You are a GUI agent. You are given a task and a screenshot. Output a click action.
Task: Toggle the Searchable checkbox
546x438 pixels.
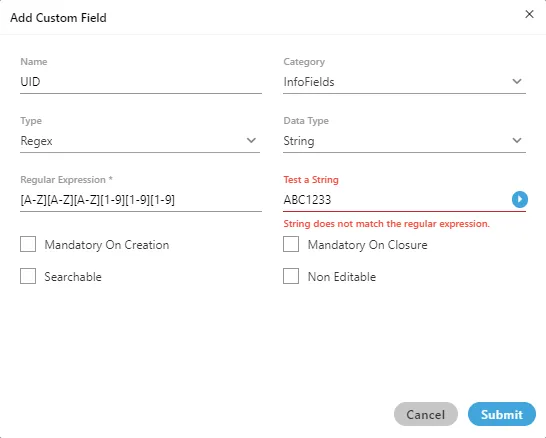point(28,276)
